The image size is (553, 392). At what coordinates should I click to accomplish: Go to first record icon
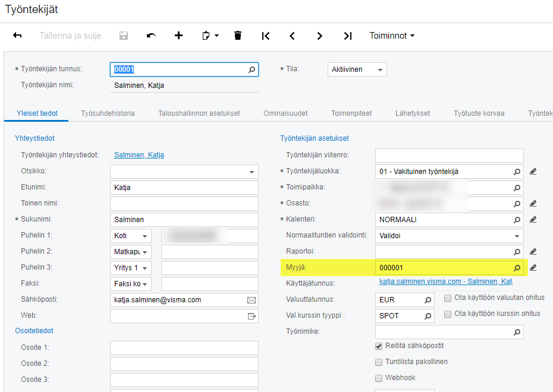pyautogui.click(x=266, y=36)
